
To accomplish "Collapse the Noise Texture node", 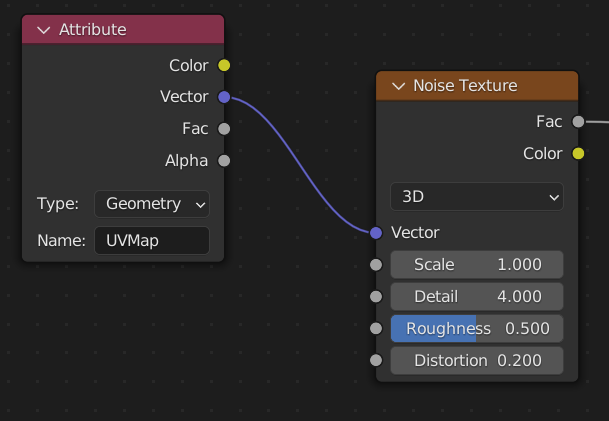I will click(397, 86).
